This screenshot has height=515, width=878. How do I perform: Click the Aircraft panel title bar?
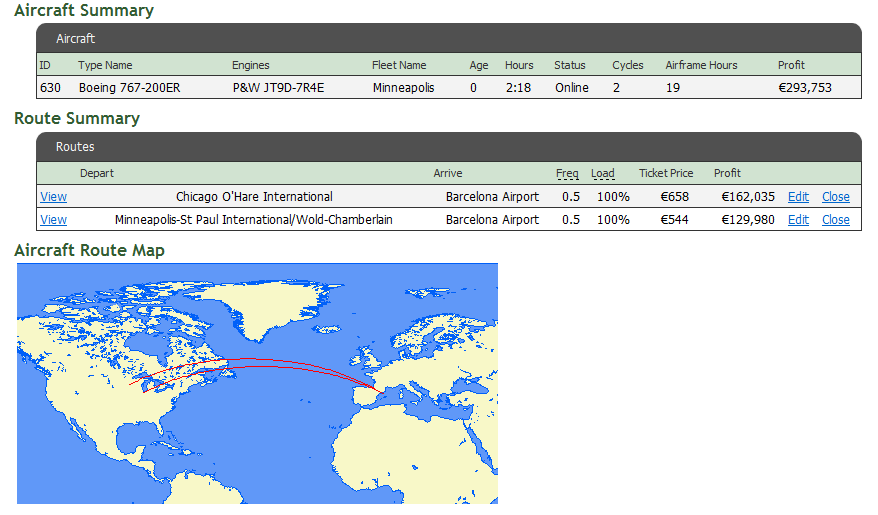tap(449, 39)
